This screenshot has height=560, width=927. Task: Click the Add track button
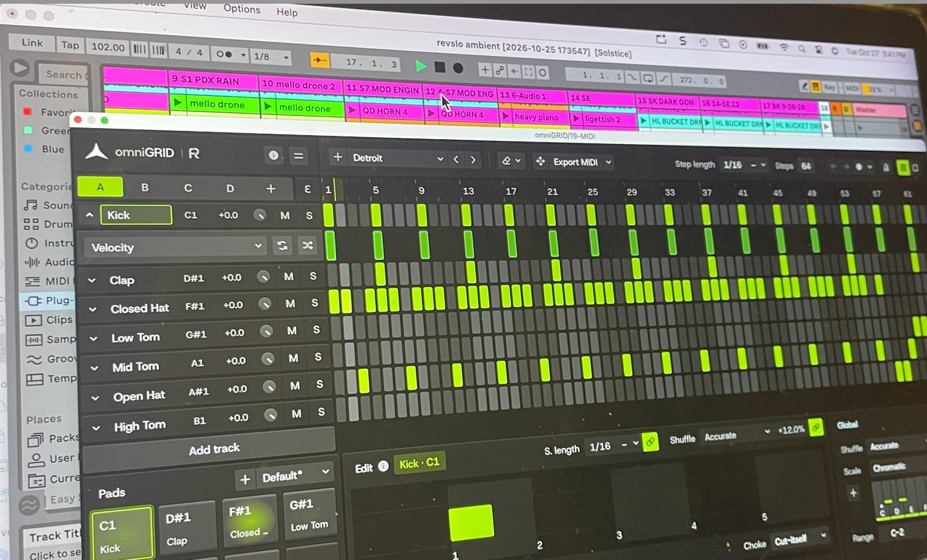[x=214, y=449]
